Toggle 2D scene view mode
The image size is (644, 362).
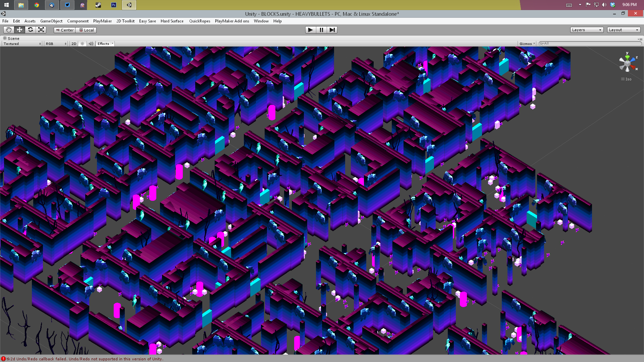click(x=74, y=44)
